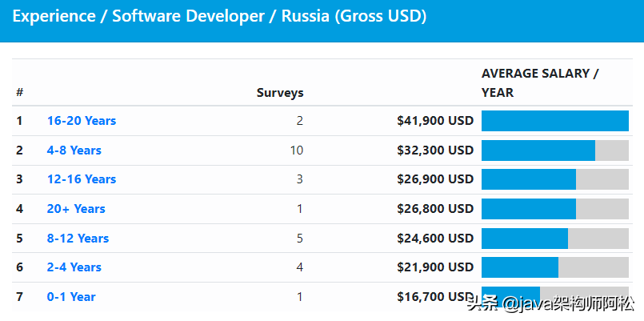Open the 8-12 Years link
Image resolution: width=644 pixels, height=321 pixels.
click(x=78, y=239)
